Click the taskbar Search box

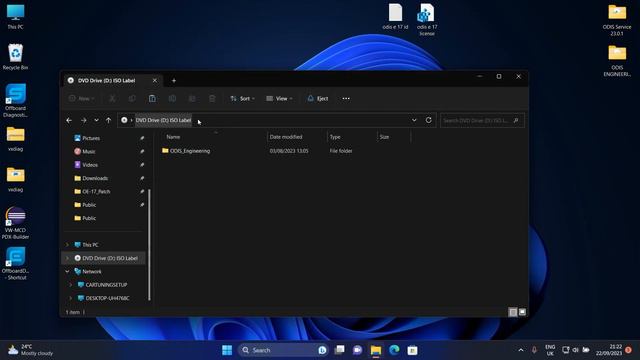click(x=282, y=350)
